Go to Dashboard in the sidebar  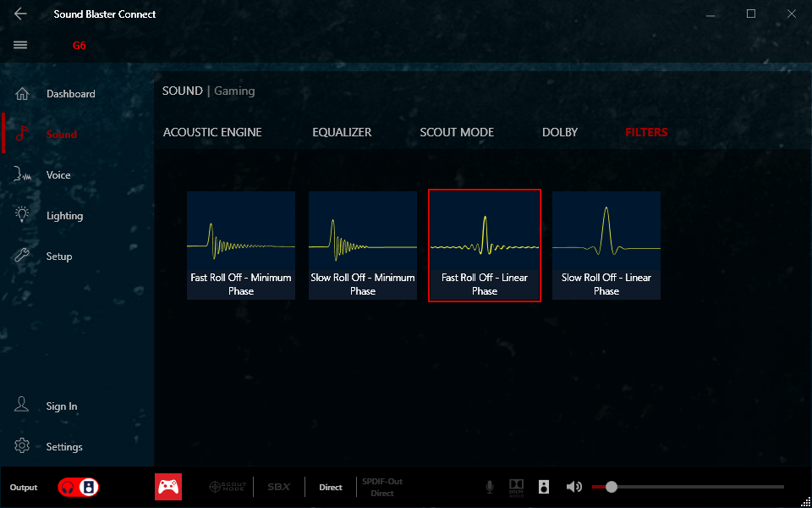click(71, 94)
